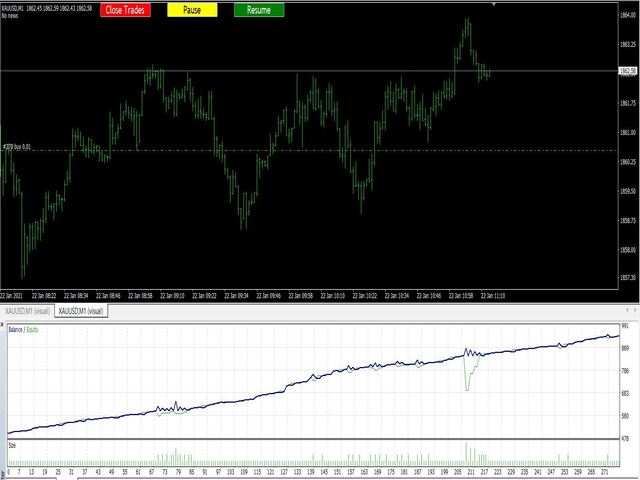The width and height of the screenshot is (640, 480).
Task: Click the chart shift triangle marker
Action: point(494,4)
